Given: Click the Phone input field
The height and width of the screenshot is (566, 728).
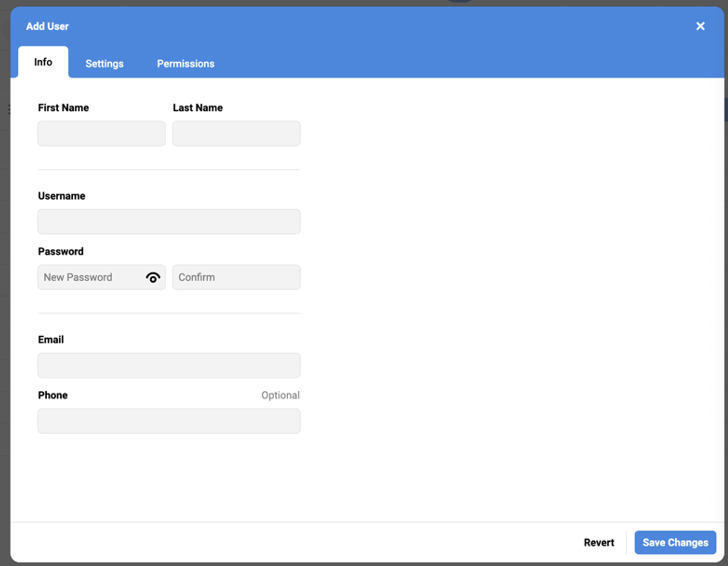Looking at the screenshot, I should [x=169, y=421].
